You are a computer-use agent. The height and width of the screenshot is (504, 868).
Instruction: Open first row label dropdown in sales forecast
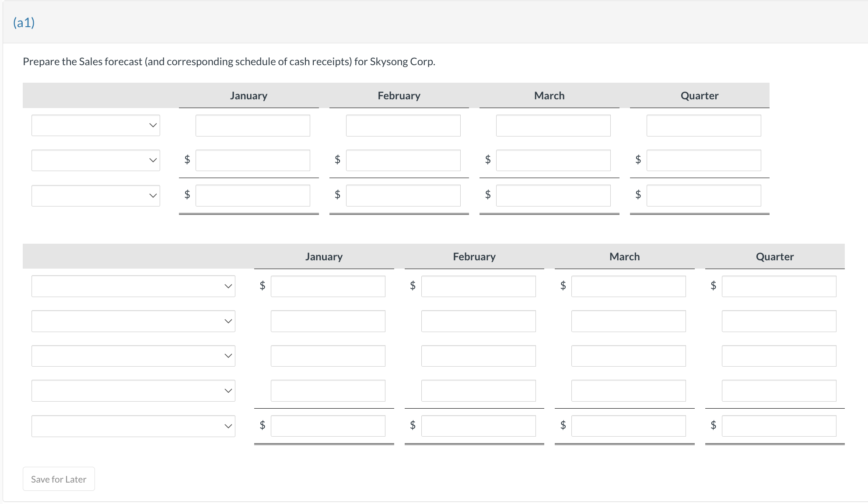coord(95,126)
